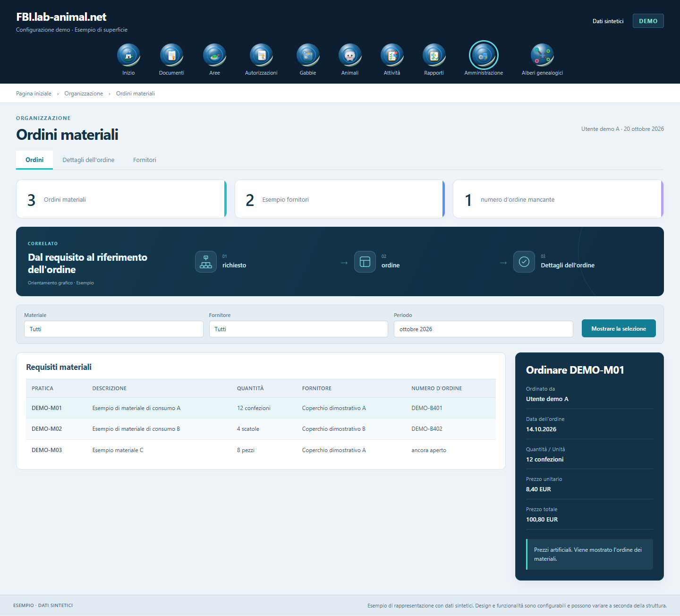The width and height of the screenshot is (680, 616).
Task: Click the richiesto step icon
Action: point(206,262)
